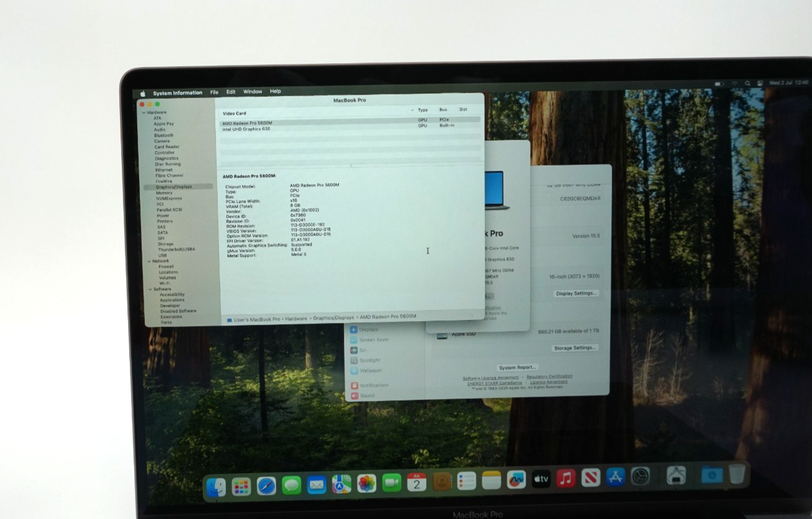Launch FaceTime from the Dock

point(392,483)
